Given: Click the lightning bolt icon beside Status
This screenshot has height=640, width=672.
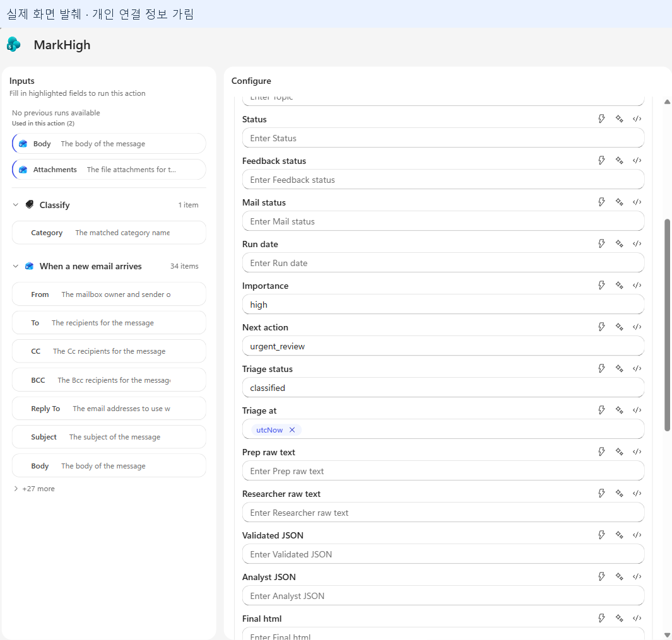Looking at the screenshot, I should (x=602, y=119).
